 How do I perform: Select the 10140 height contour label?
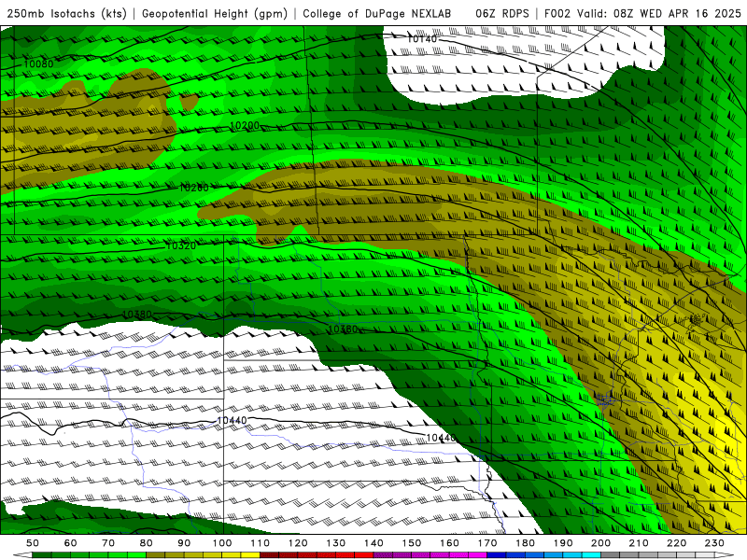point(422,38)
